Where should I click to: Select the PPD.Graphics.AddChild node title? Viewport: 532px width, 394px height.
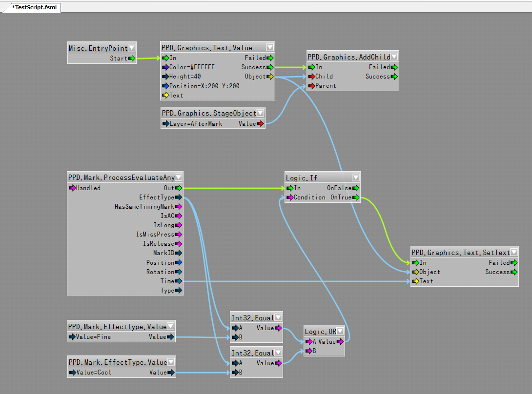tap(348, 57)
